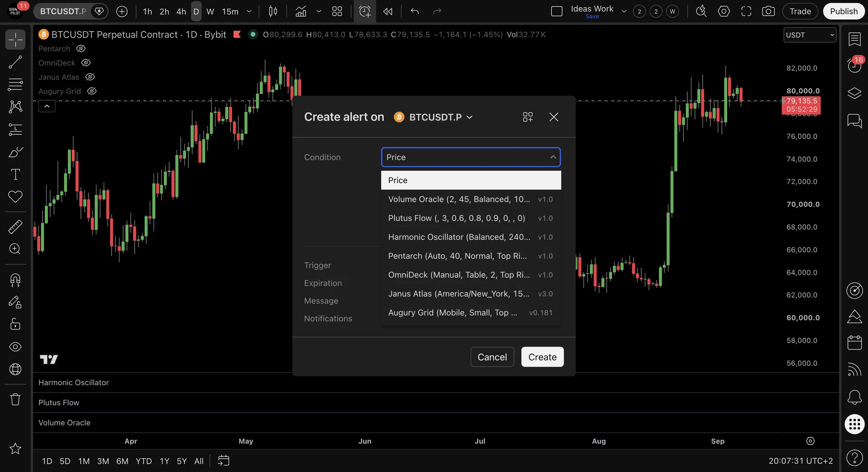Image resolution: width=868 pixels, height=472 pixels.
Task: Select the trend line drawing tool
Action: pos(15,62)
